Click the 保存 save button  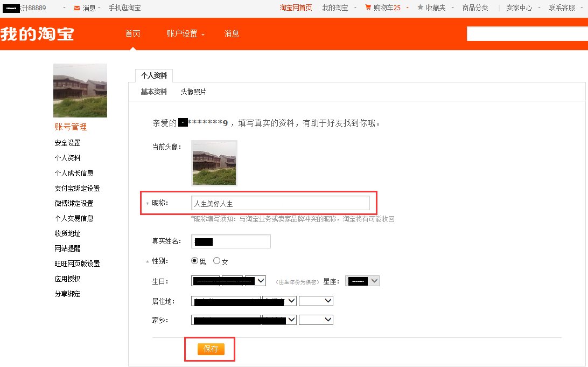point(210,349)
